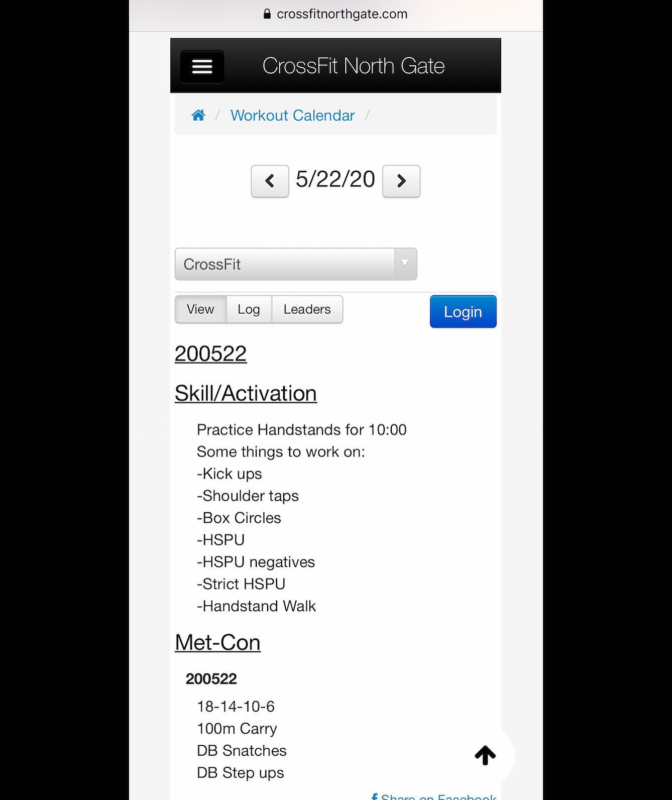
Task: Go to the home page icon
Action: click(198, 116)
